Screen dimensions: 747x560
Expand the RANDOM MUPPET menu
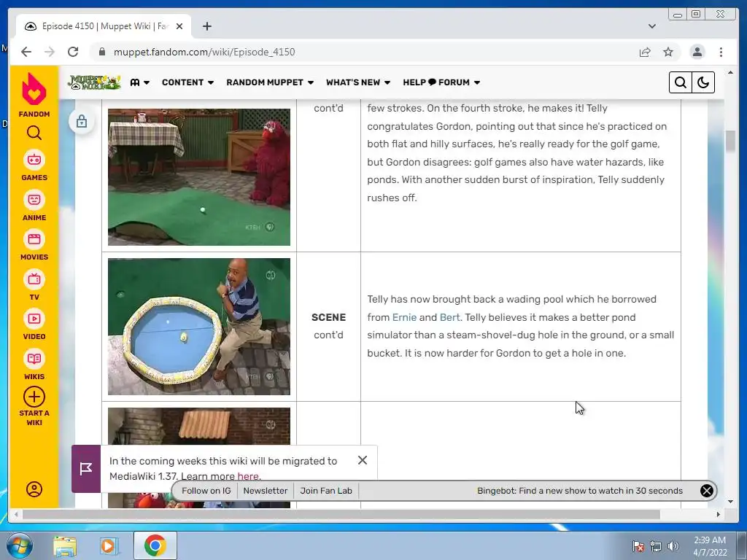(270, 82)
